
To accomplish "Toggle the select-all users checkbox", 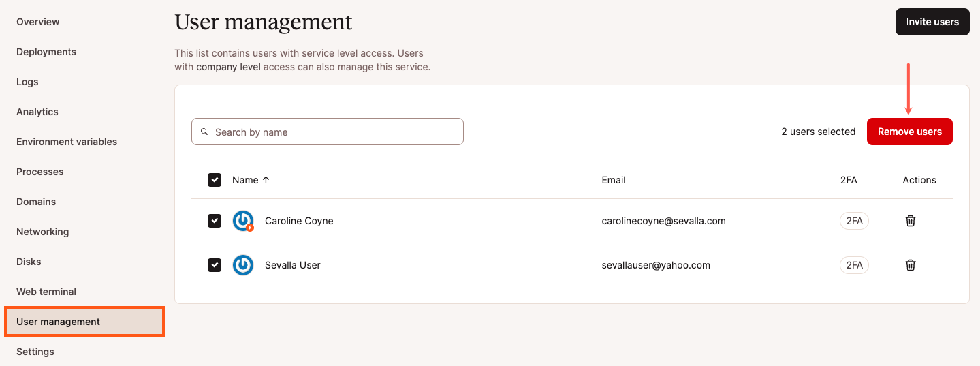I will coord(215,180).
